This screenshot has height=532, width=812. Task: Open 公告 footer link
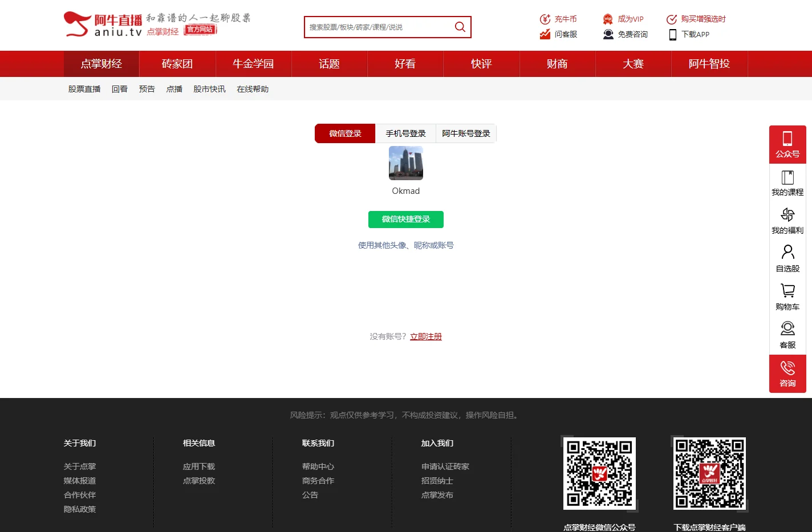[310, 495]
